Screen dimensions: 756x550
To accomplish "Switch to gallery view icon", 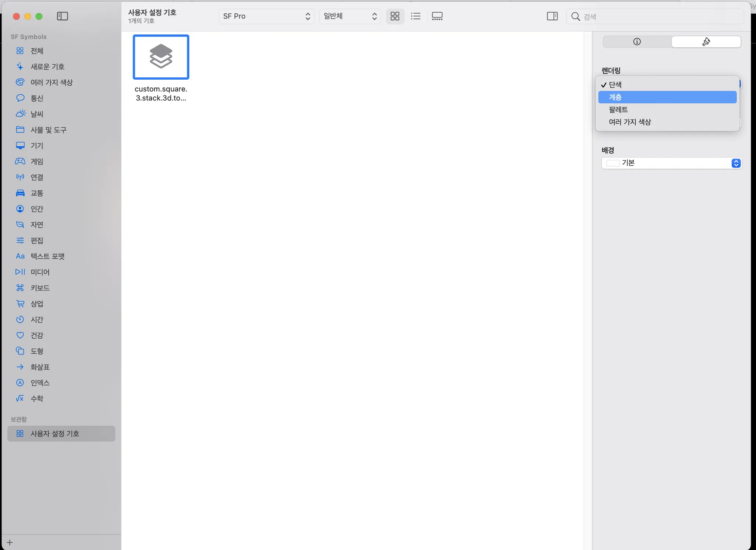I will pyautogui.click(x=437, y=16).
